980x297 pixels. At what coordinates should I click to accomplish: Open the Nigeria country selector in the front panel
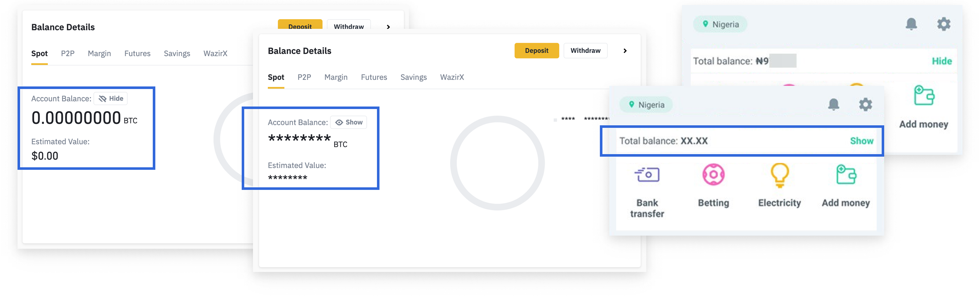pos(646,105)
